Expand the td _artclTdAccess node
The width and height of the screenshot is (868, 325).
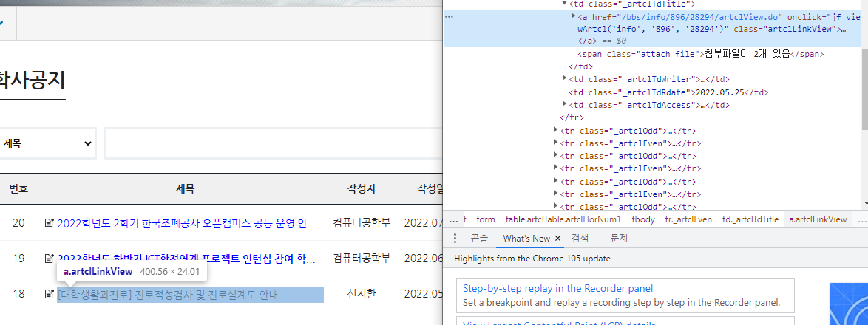click(565, 104)
